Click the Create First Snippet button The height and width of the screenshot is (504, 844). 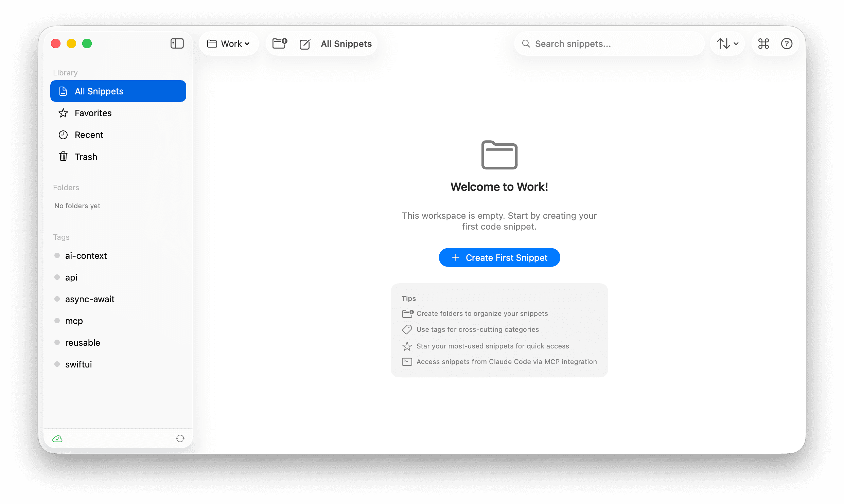click(499, 257)
